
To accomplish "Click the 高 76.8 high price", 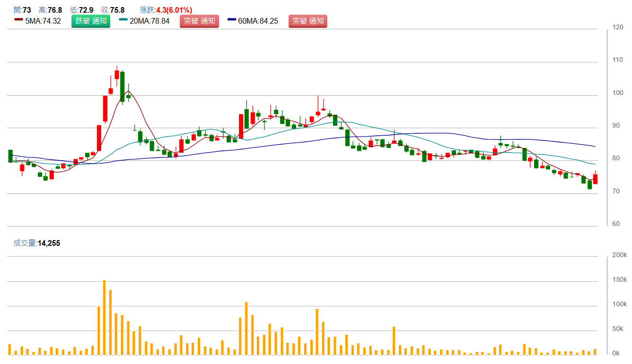I will pos(50,10).
